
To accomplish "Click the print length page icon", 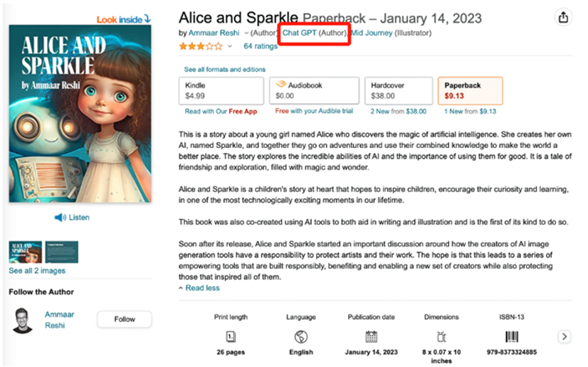I will (231, 337).
